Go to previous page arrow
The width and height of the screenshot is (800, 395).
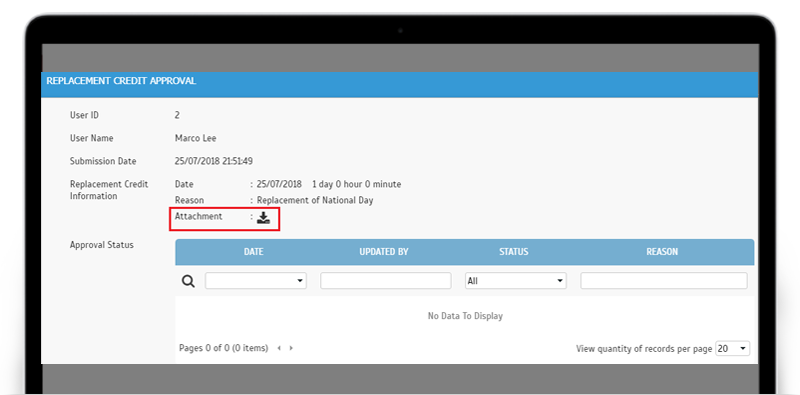click(x=279, y=348)
